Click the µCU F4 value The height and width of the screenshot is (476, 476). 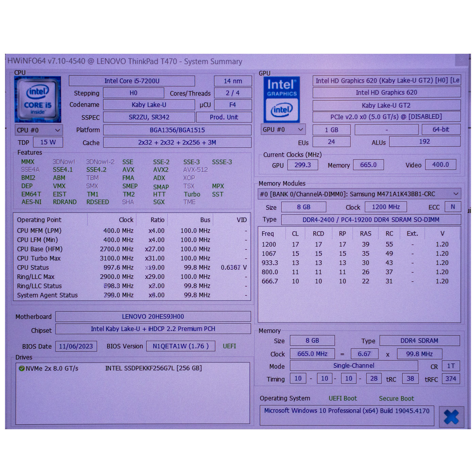pos(233,105)
